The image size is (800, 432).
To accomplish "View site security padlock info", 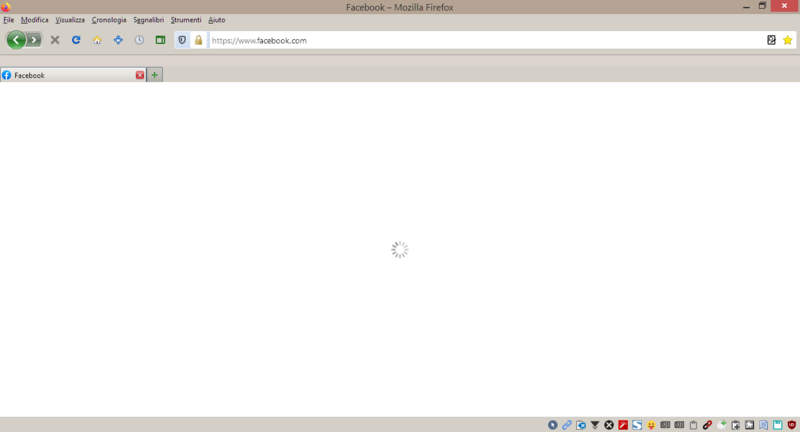I will pos(198,40).
